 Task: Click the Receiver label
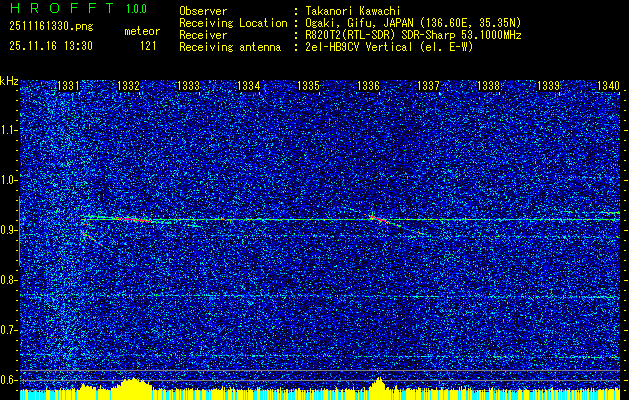pos(203,35)
